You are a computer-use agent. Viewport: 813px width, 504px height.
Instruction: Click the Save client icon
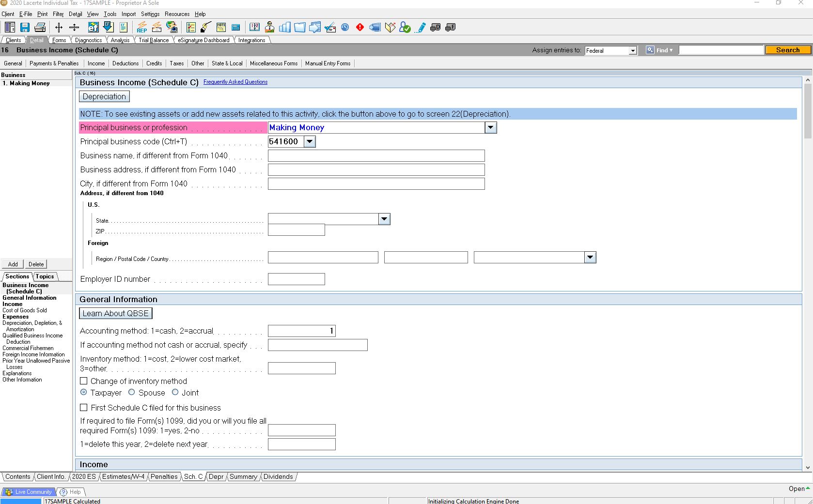(x=25, y=27)
